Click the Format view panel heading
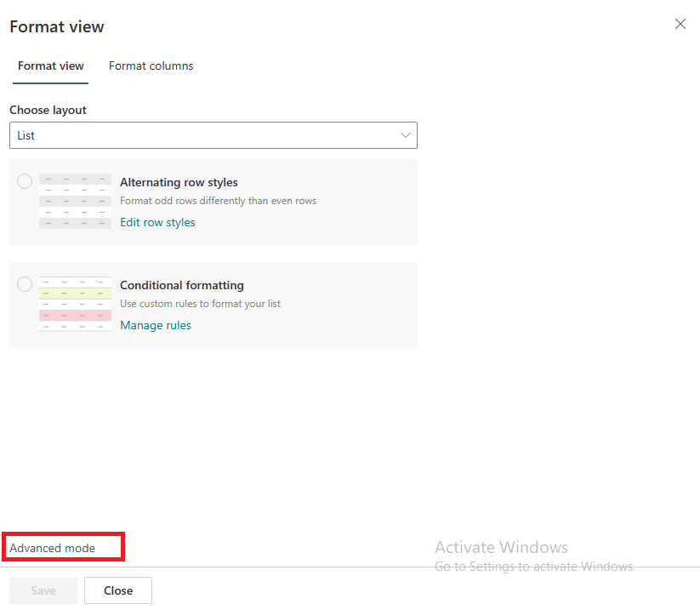Viewport: 700px width, 610px height. (56, 26)
